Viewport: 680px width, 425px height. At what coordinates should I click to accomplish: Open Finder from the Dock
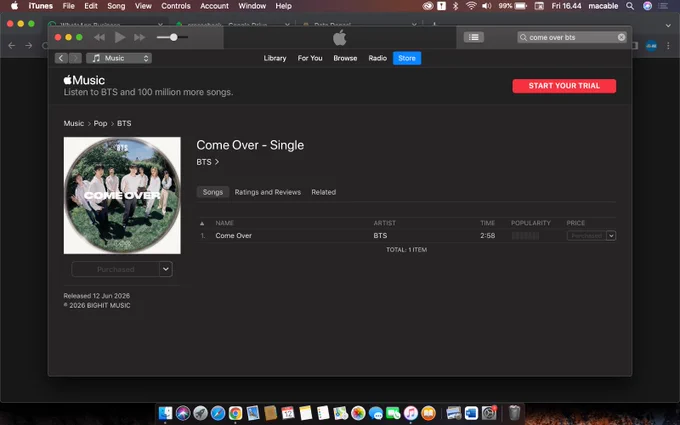pyautogui.click(x=165, y=413)
